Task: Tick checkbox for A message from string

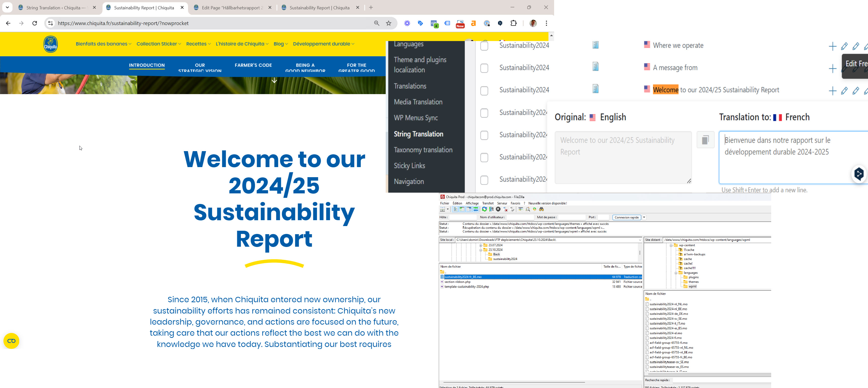Action: pos(484,68)
